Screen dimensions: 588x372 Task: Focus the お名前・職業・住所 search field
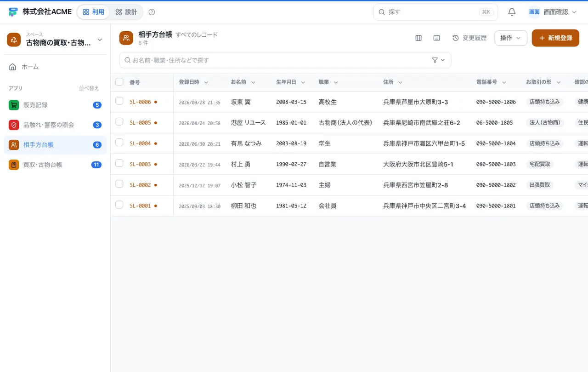pos(285,60)
